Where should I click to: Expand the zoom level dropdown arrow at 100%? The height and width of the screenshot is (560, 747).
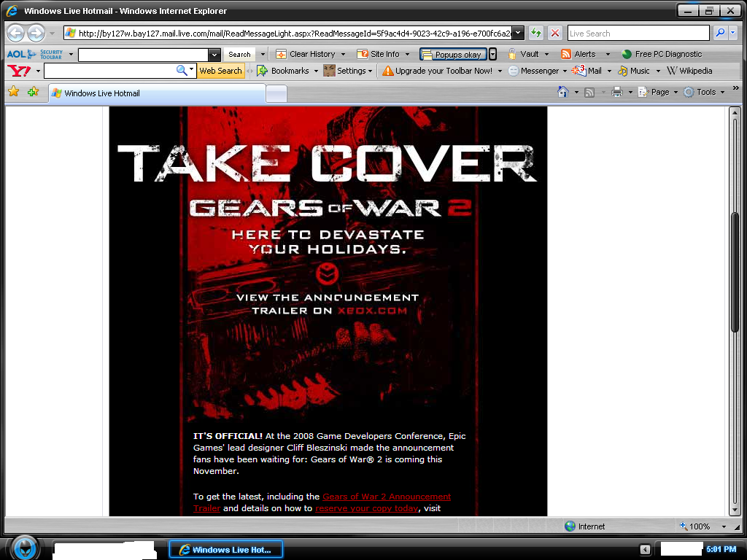[x=724, y=526]
